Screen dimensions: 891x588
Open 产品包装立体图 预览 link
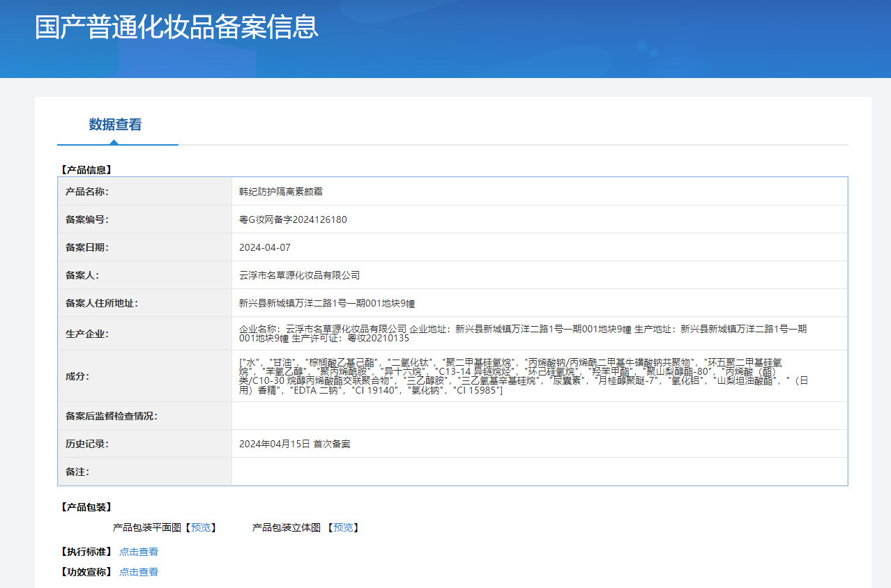coord(343,527)
